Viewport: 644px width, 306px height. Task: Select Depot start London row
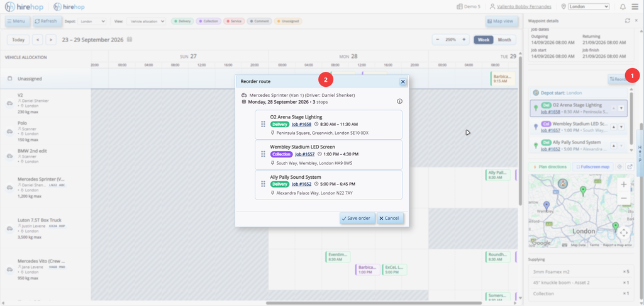[579, 93]
